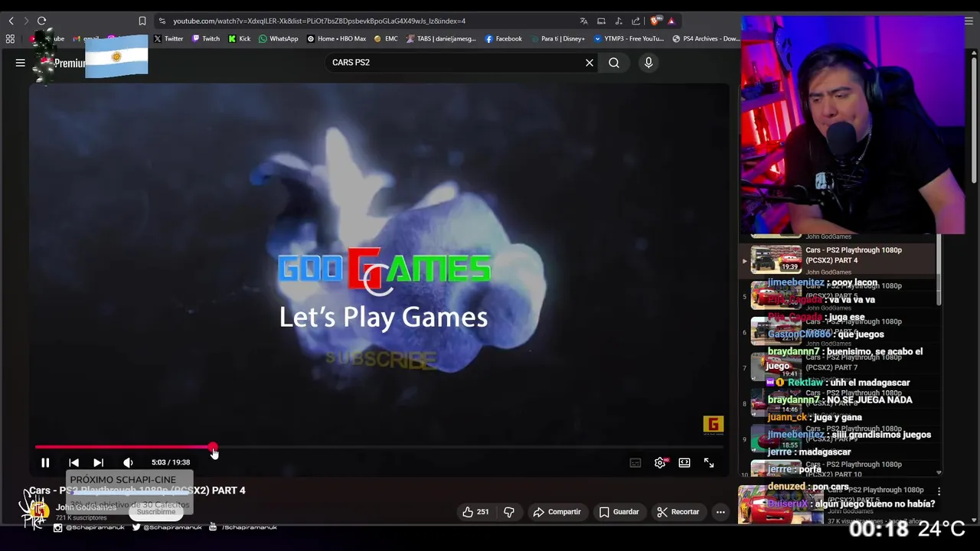Save the video with Guardar
This screenshot has width=980, height=551.
pyautogui.click(x=619, y=512)
